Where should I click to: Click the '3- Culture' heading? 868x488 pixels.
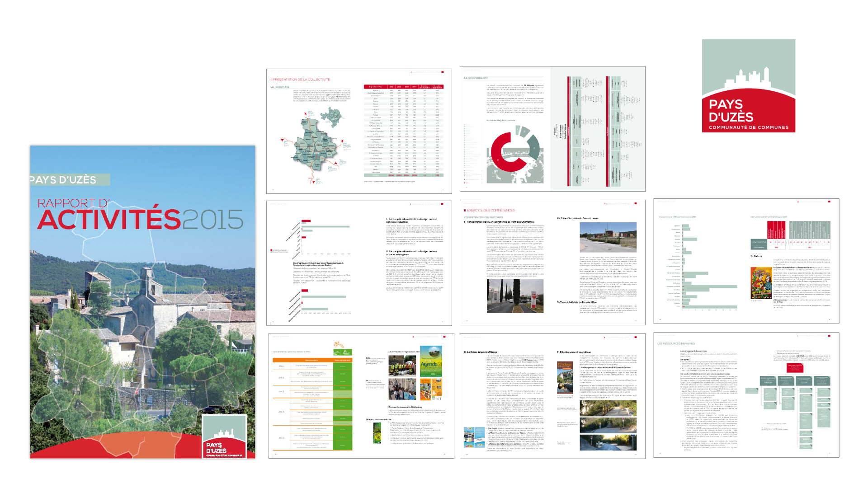coord(756,256)
